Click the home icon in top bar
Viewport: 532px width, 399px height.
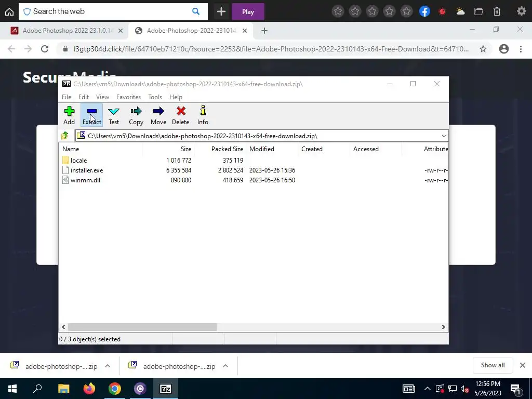pyautogui.click(x=9, y=11)
